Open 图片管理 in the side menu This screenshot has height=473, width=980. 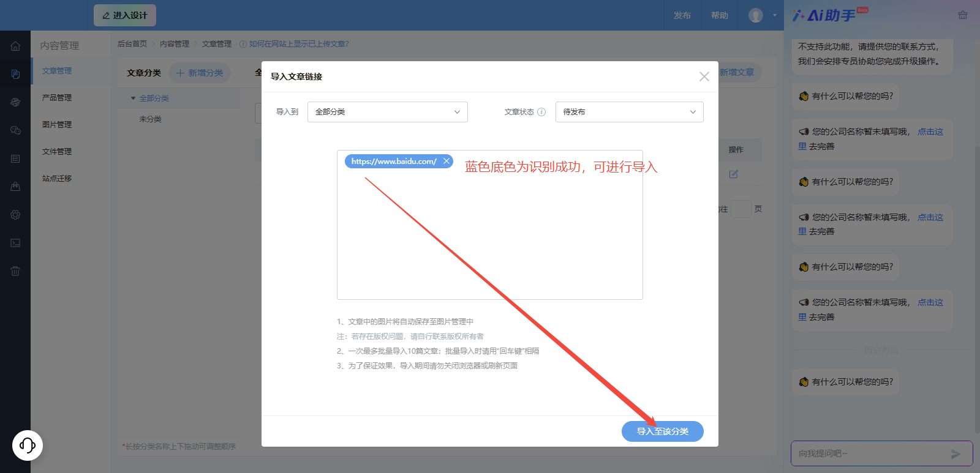coord(57,125)
